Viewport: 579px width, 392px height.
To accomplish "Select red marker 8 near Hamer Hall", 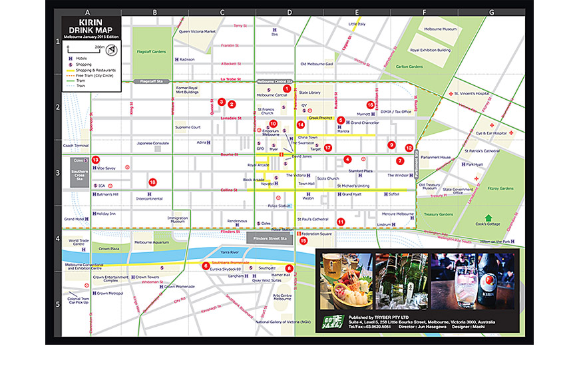I will pyautogui.click(x=289, y=268).
